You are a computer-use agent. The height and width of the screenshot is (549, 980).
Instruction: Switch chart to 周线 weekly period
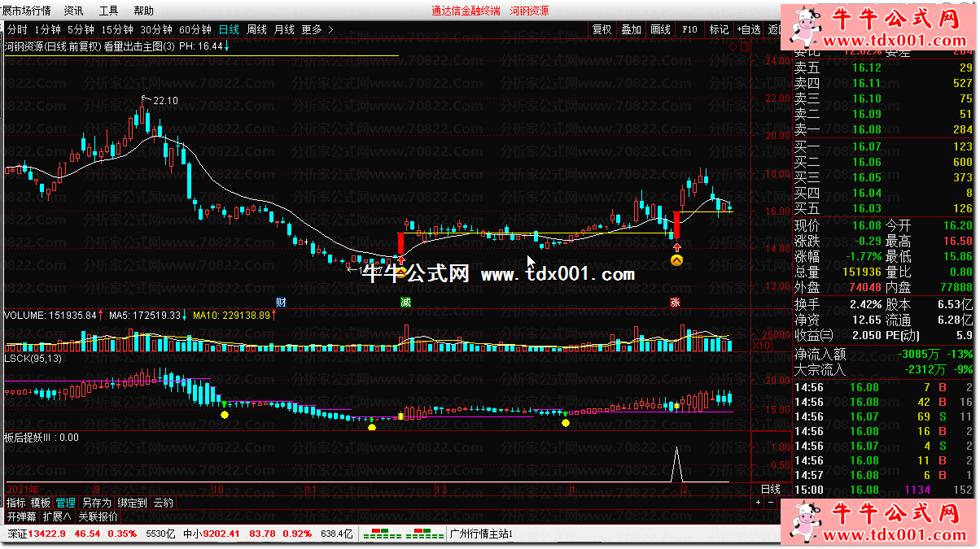point(256,29)
